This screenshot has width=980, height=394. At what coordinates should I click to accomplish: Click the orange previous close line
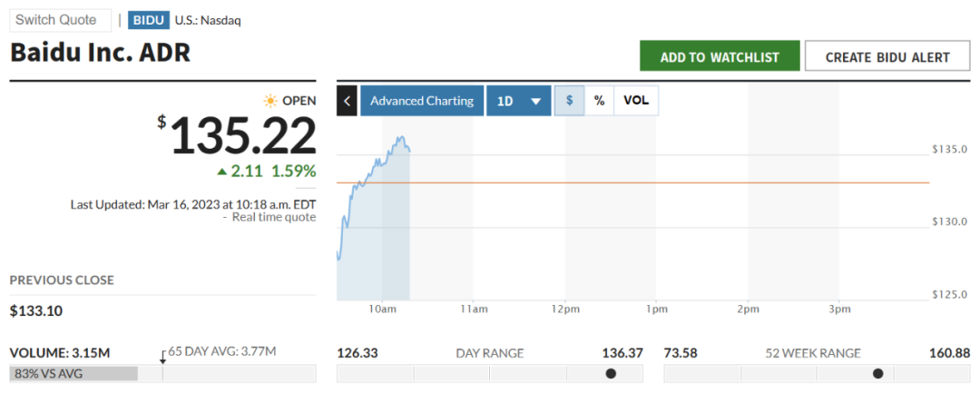635,182
